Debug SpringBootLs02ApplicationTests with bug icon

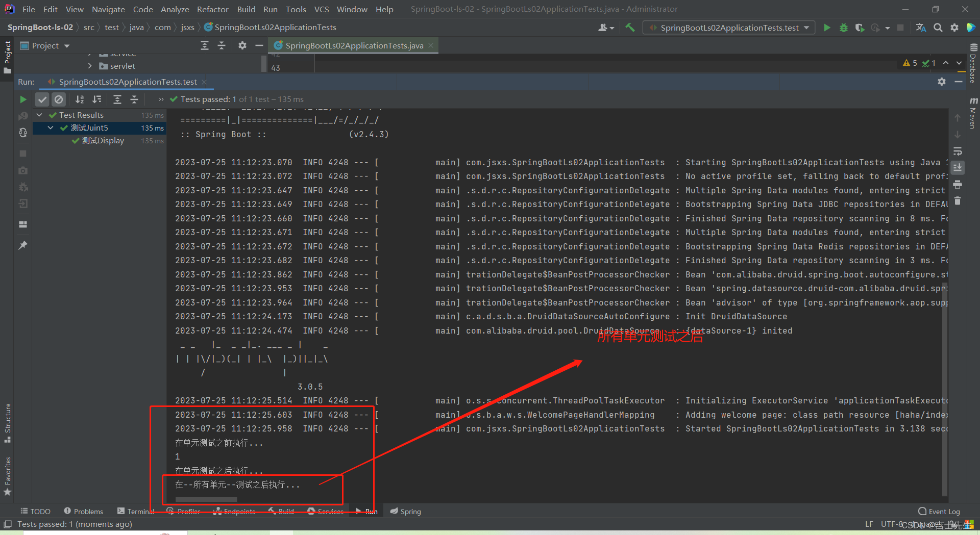(844, 28)
